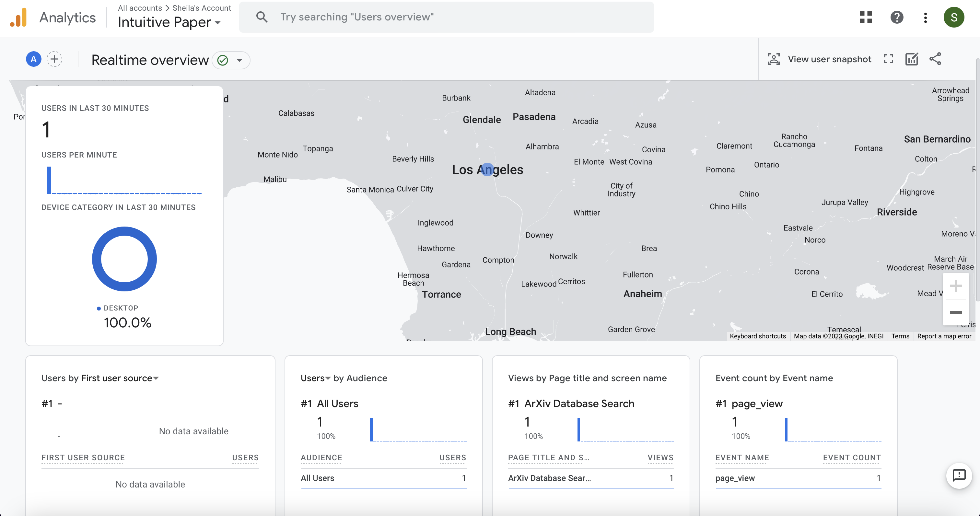Open the map Terms link

(x=900, y=336)
